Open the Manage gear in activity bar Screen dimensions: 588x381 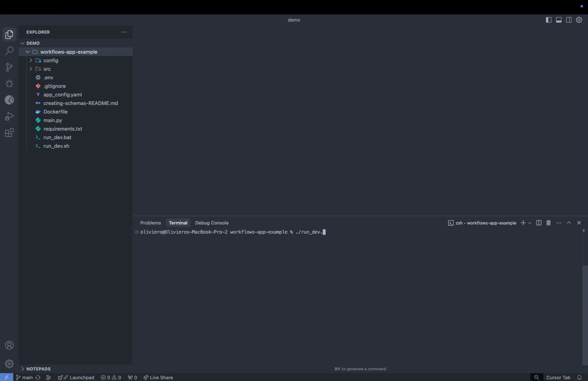[9, 364]
